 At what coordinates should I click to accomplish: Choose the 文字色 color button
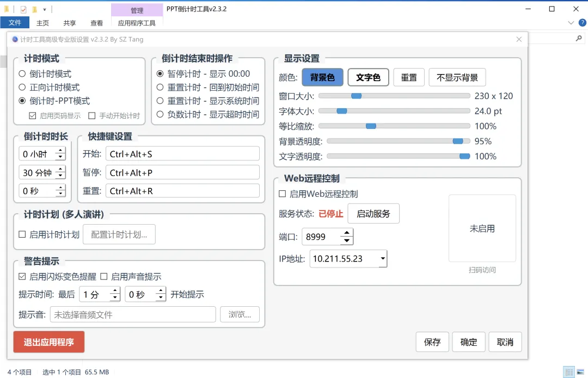point(368,78)
